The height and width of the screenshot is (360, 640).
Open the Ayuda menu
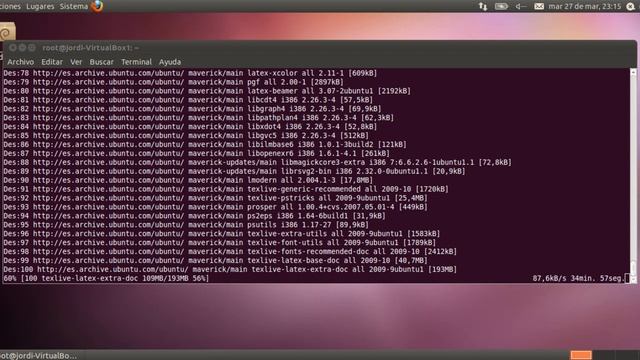[x=170, y=62]
